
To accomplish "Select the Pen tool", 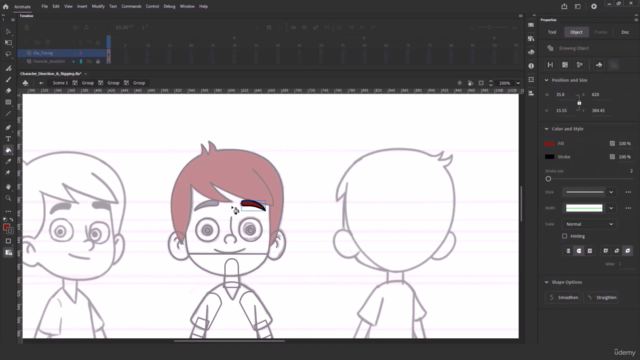I will [x=8, y=128].
